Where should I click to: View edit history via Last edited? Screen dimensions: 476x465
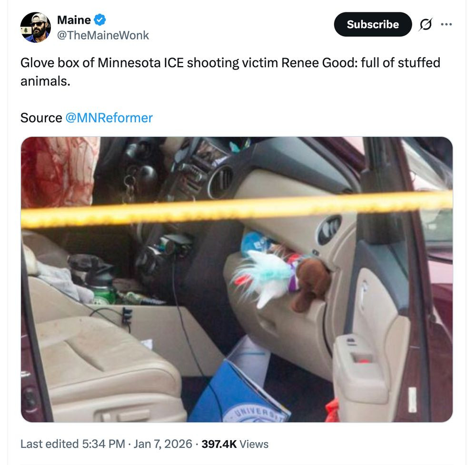(x=49, y=444)
